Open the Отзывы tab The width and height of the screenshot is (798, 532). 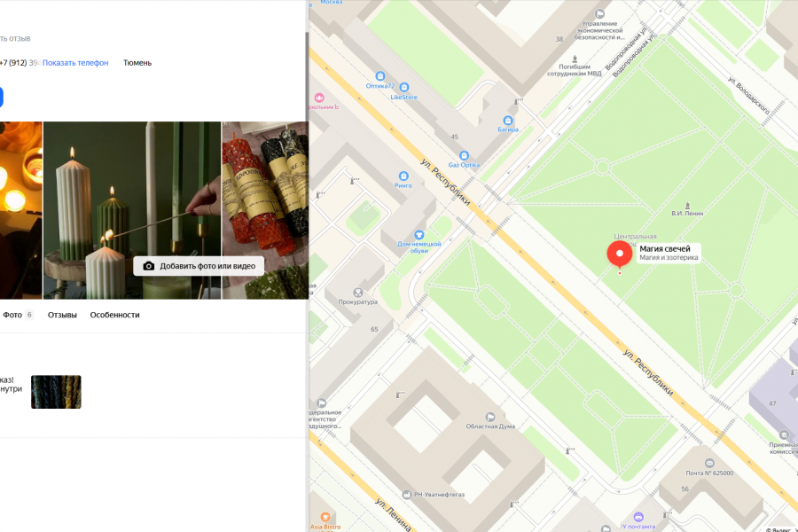pos(62,315)
